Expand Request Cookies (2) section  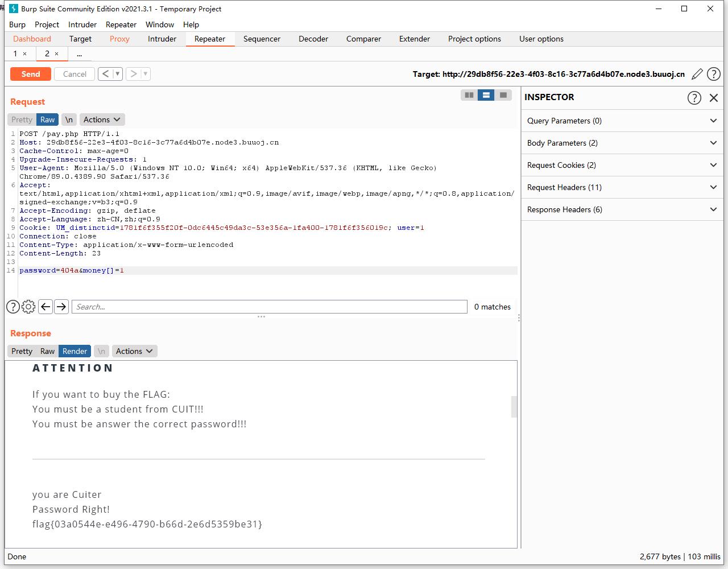(622, 165)
